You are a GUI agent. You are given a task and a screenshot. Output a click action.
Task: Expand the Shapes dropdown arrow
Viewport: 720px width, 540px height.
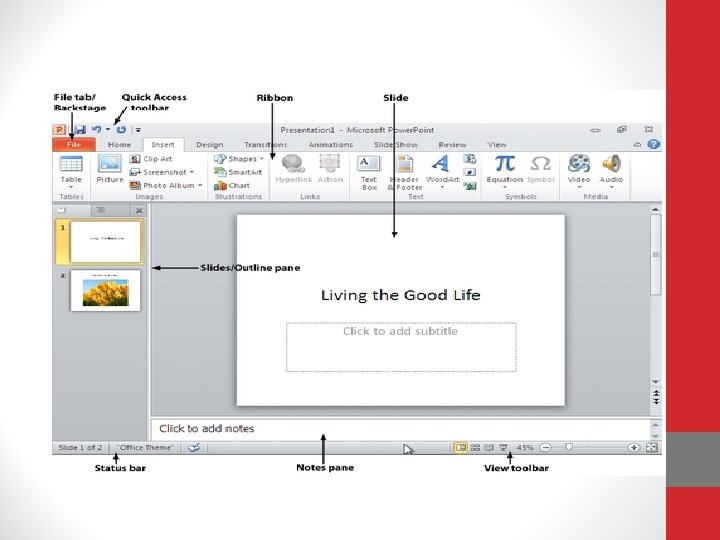pos(262,159)
